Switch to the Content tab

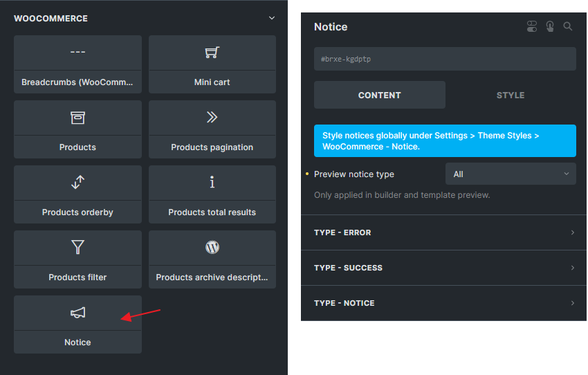pyautogui.click(x=379, y=95)
